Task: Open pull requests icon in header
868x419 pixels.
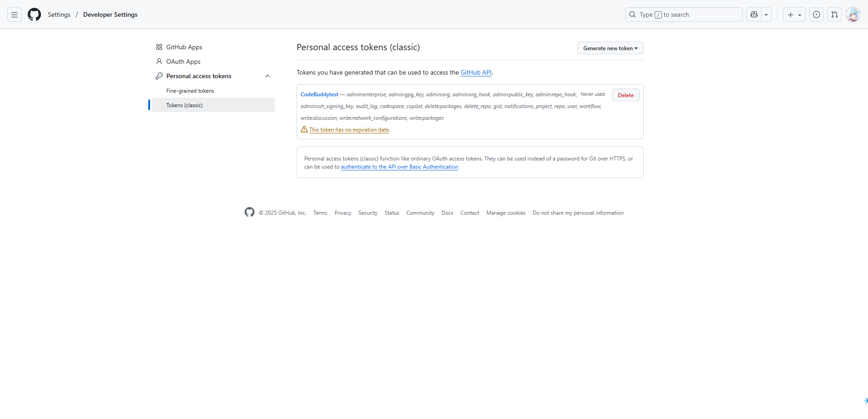Action: tap(834, 14)
